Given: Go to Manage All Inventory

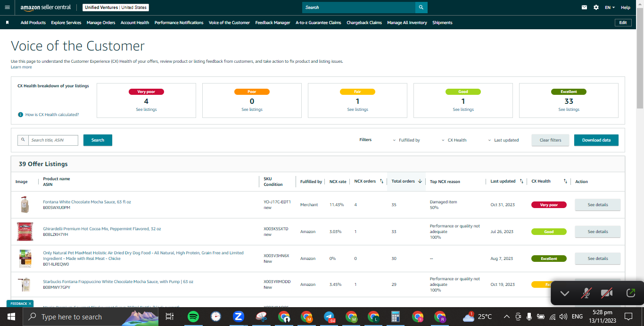Looking at the screenshot, I should pos(407,23).
